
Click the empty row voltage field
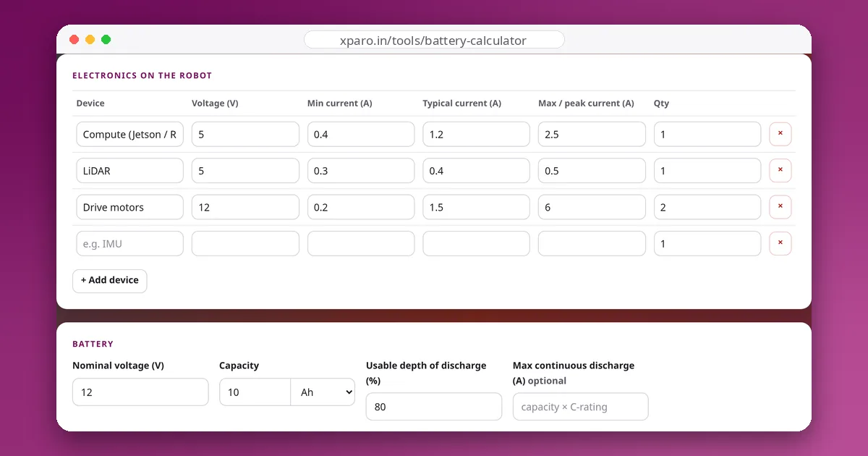(x=245, y=243)
